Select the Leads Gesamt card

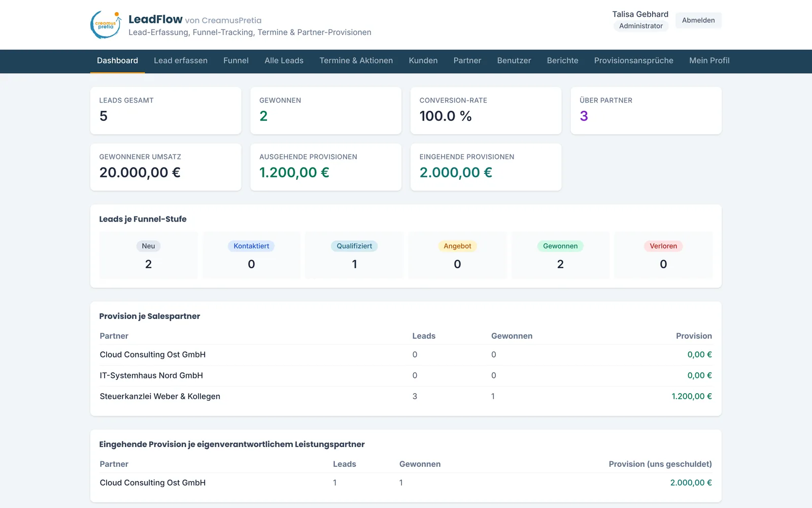[x=165, y=111]
